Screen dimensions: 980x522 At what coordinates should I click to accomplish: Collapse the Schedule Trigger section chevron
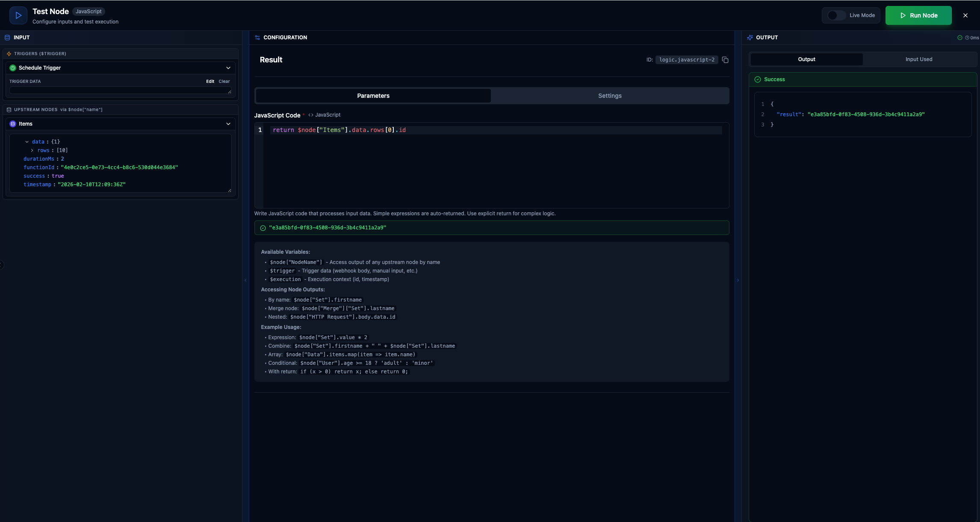click(x=228, y=68)
